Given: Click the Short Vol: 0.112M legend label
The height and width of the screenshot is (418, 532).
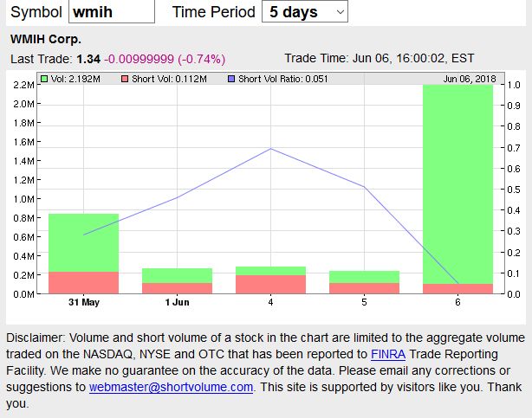Looking at the screenshot, I should (x=169, y=79).
